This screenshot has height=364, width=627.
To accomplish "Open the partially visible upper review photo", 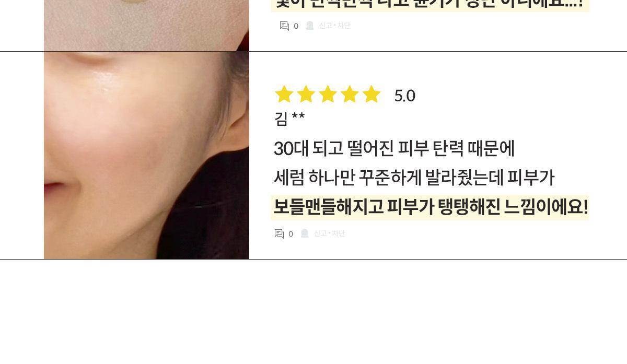I will point(146,26).
